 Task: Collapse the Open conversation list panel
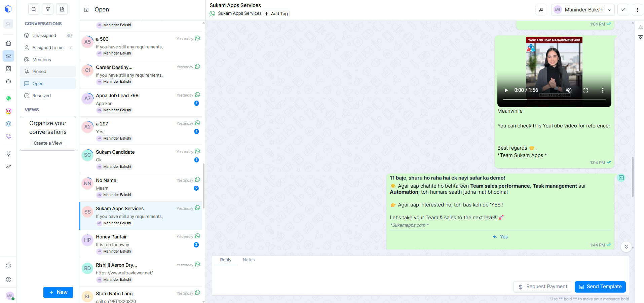86,10
